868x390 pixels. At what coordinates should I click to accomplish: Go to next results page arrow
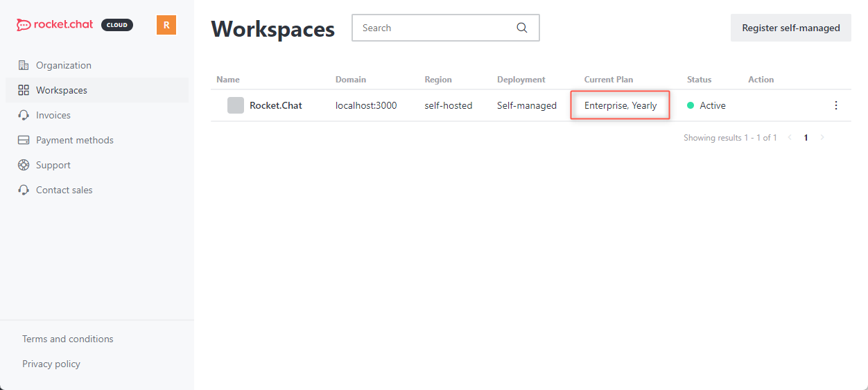point(822,138)
